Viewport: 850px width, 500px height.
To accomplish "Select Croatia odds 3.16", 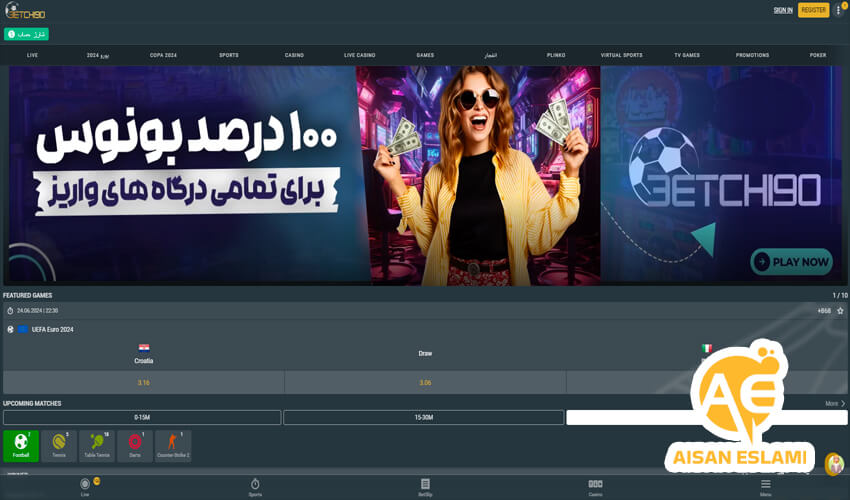I will pos(144,382).
